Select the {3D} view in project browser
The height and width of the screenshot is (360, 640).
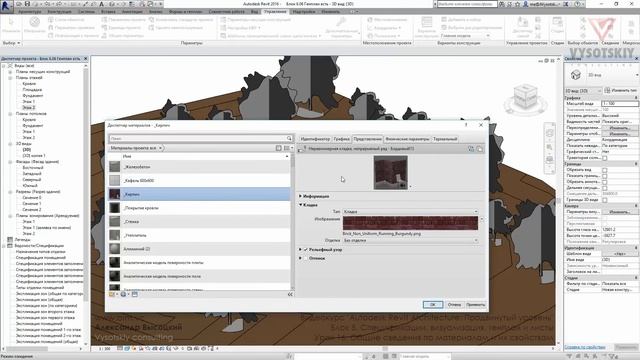27,150
